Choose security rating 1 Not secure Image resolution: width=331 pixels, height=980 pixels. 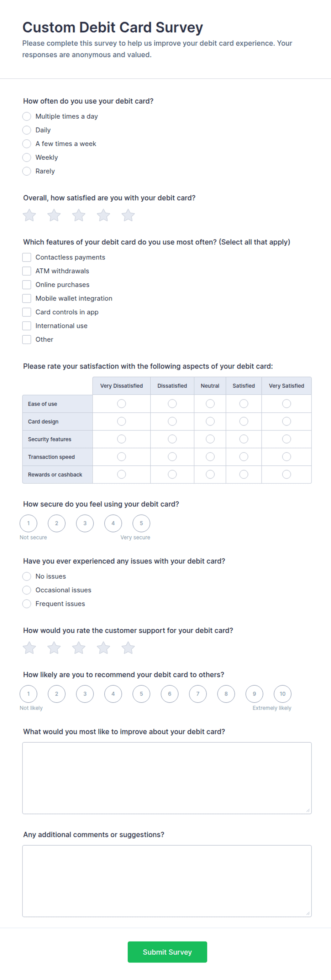(28, 523)
